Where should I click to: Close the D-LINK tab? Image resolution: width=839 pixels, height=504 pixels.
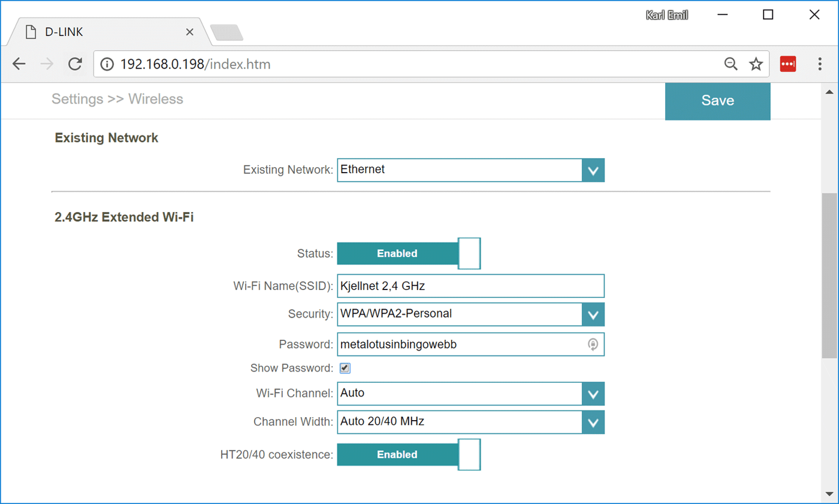click(189, 32)
